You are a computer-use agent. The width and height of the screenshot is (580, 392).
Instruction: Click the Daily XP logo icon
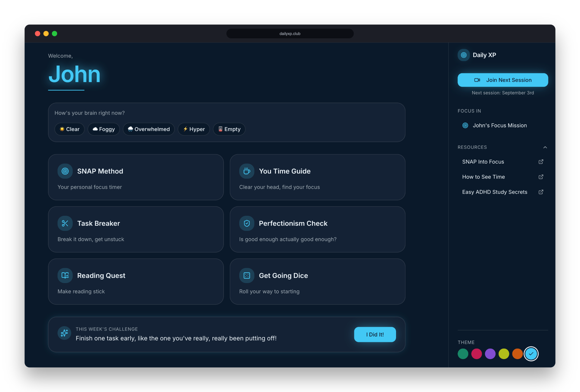464,55
